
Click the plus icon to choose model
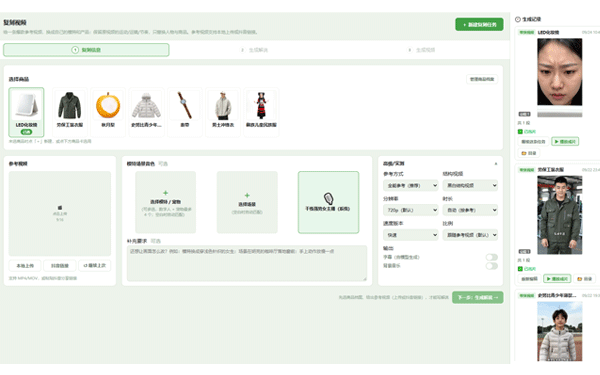click(166, 193)
